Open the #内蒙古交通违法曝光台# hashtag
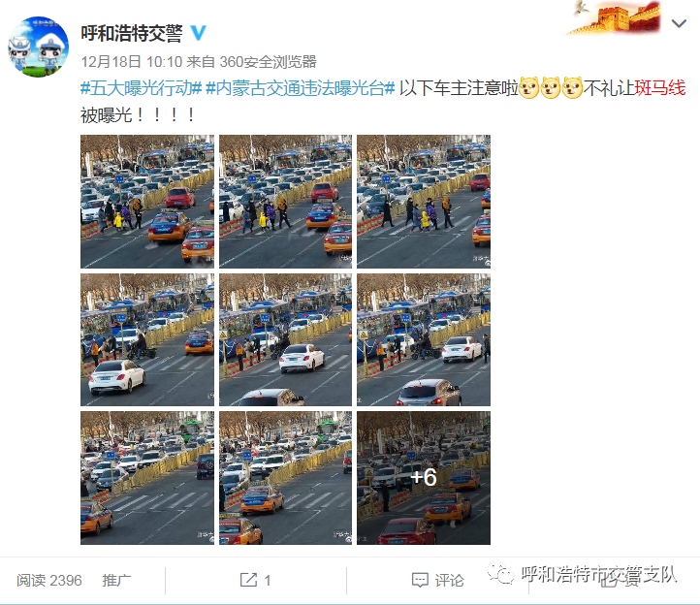 301,88
